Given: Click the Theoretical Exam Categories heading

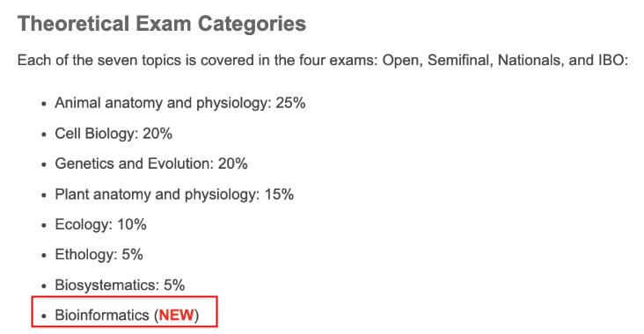Looking at the screenshot, I should click(162, 24).
